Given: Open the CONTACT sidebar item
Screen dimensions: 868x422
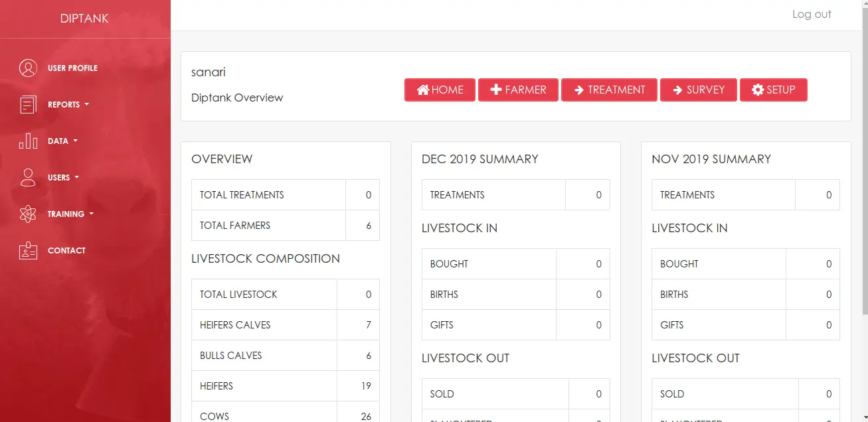Looking at the screenshot, I should 66,251.
